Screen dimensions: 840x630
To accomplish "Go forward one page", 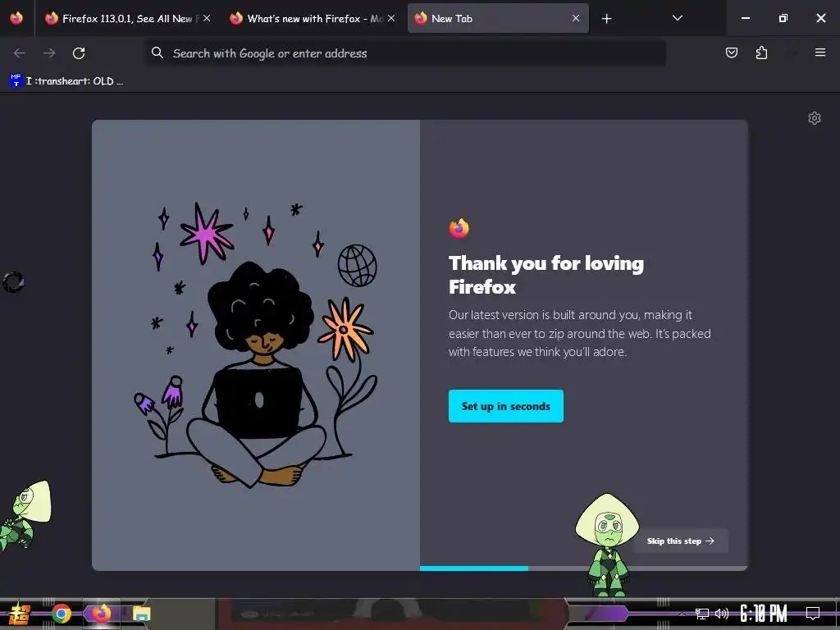I will pyautogui.click(x=49, y=53).
